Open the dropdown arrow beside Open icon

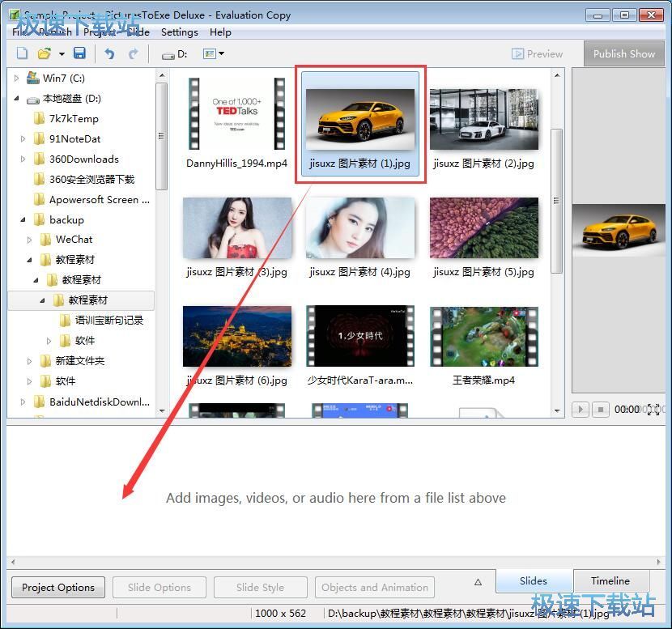[62, 54]
